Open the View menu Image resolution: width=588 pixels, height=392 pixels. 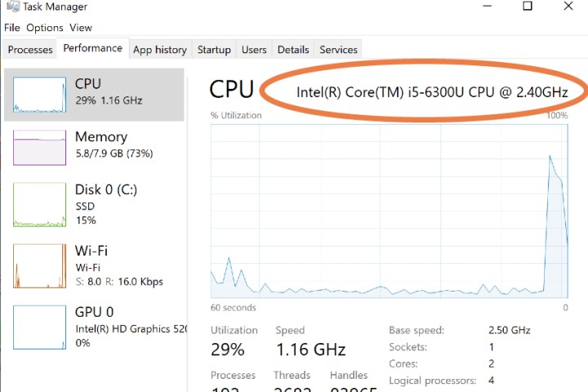[81, 28]
